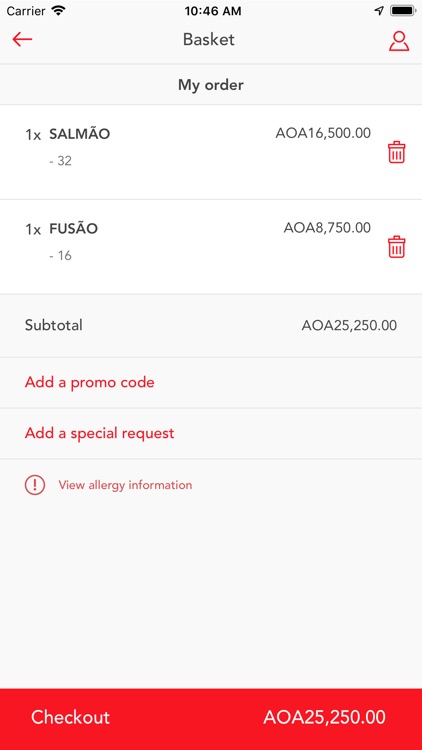422x750 pixels.
Task: Tap the FUSÃO price AOA8,750.00
Action: 327,228
